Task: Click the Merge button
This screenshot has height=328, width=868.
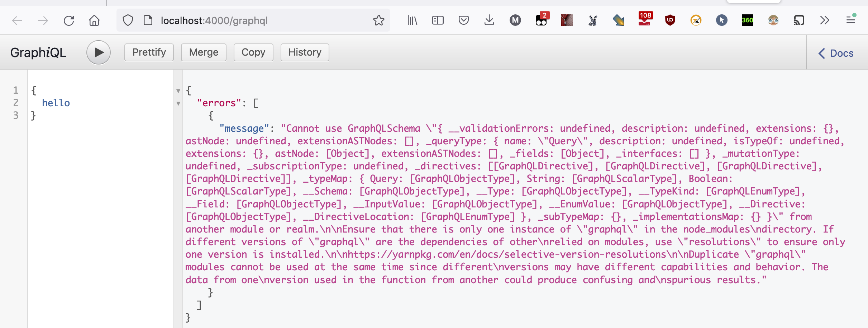Action: click(x=204, y=52)
